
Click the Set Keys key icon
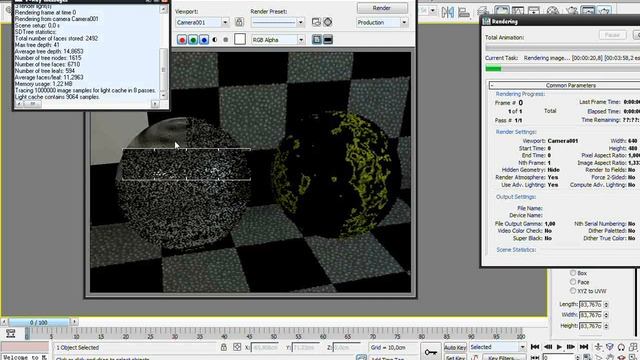(x=431, y=352)
